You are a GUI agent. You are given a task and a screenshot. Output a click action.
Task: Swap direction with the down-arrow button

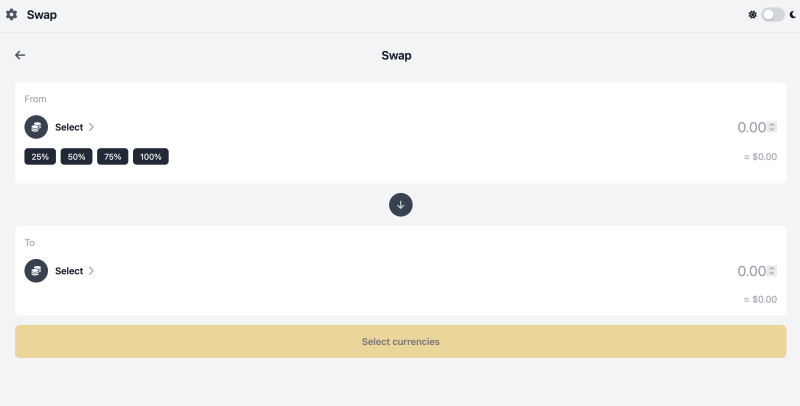point(400,204)
